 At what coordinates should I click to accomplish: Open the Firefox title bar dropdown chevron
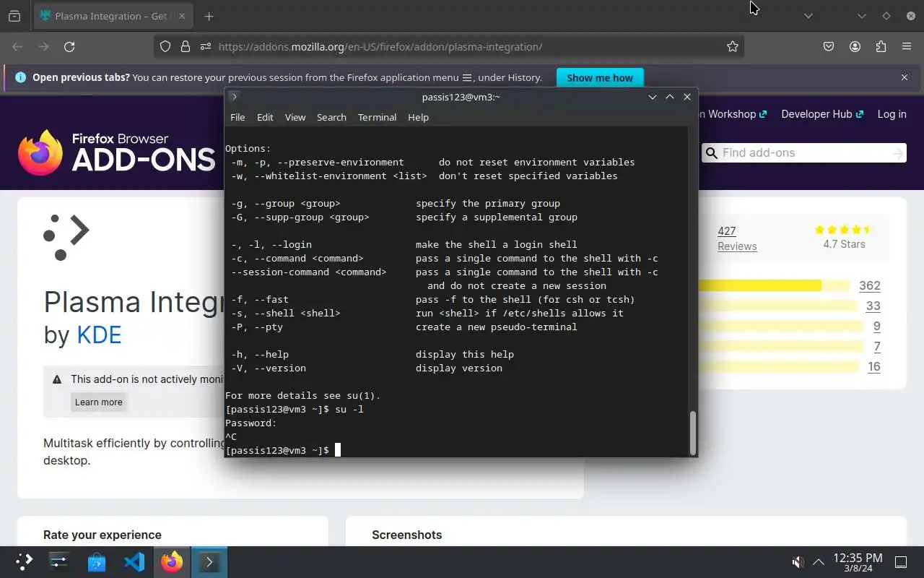point(808,16)
